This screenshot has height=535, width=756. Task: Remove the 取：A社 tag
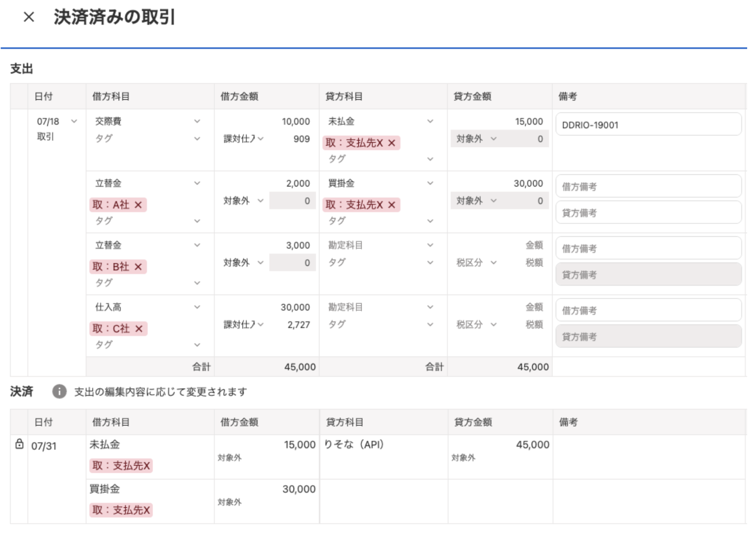pos(138,205)
